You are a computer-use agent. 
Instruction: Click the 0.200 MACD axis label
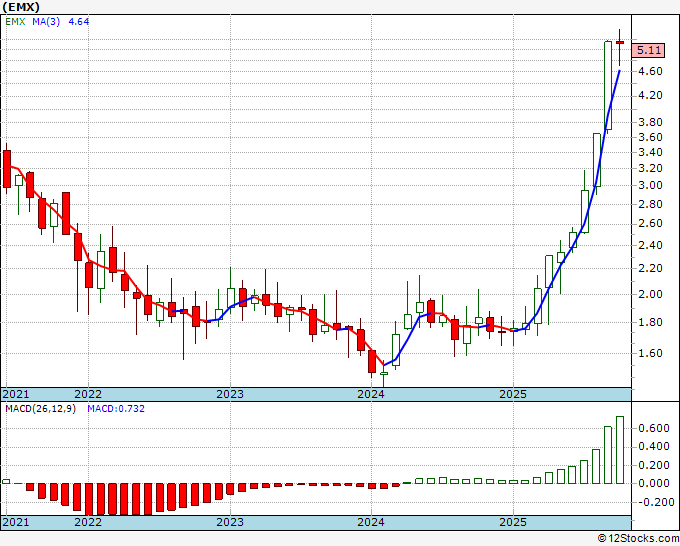coord(654,465)
